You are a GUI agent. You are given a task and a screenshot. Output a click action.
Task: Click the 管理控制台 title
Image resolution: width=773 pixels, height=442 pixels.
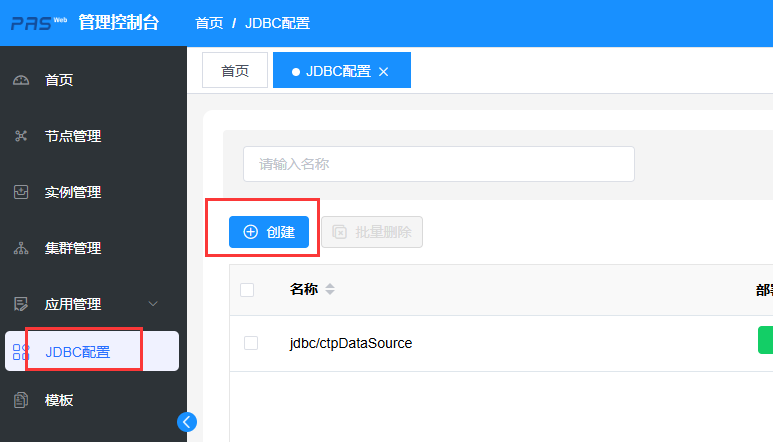[119, 23]
